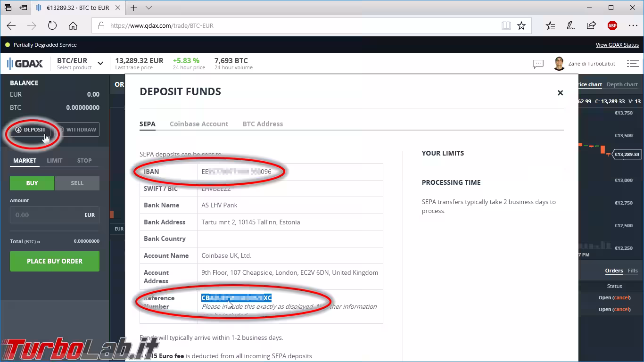644x362 pixels.
Task: Select the Fills tab
Action: pyautogui.click(x=633, y=271)
